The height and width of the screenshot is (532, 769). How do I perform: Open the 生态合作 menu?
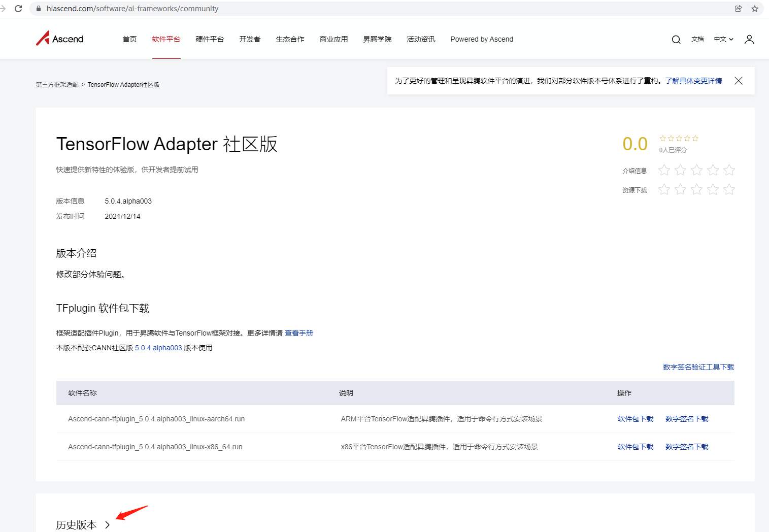point(290,39)
